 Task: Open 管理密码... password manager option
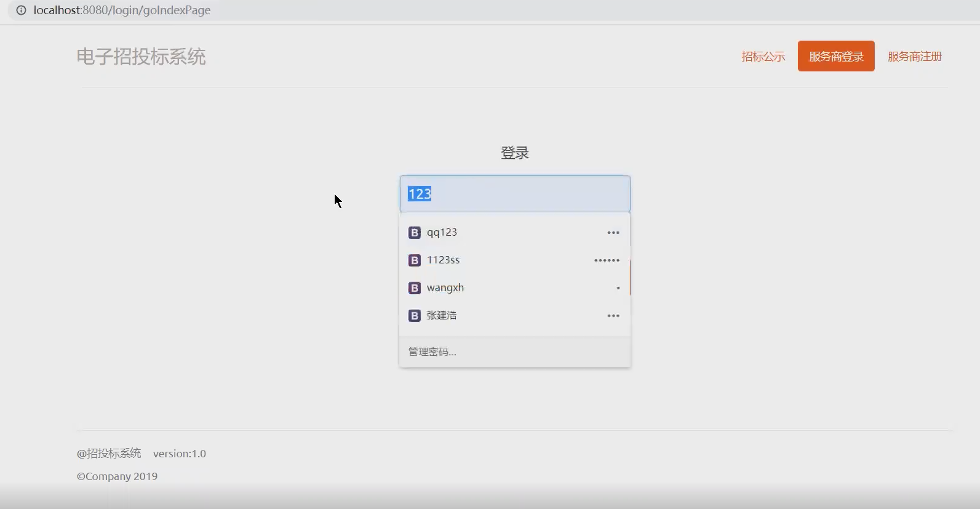515,352
